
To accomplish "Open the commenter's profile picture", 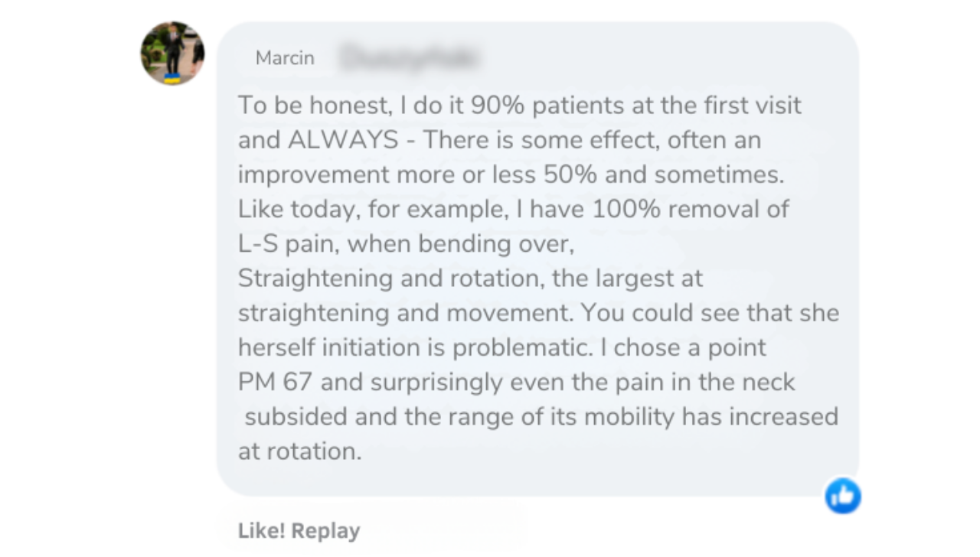I will coord(172,54).
